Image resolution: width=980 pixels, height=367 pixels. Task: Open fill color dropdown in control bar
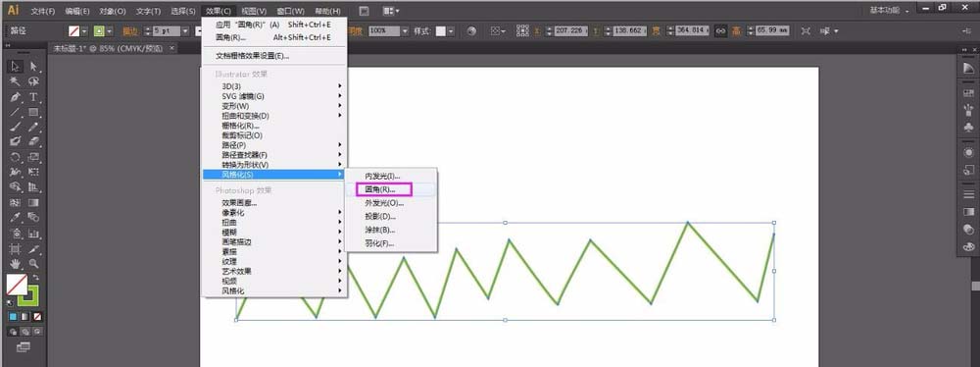click(x=85, y=30)
